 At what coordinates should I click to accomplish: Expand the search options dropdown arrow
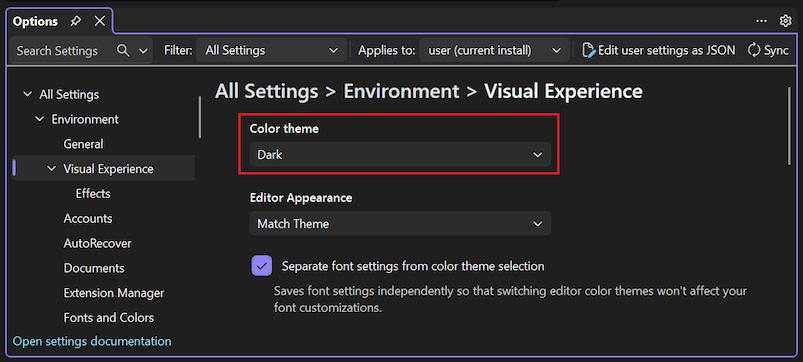tap(143, 51)
